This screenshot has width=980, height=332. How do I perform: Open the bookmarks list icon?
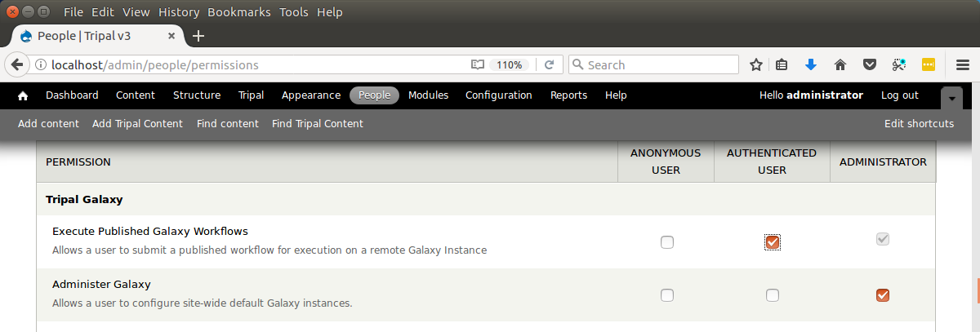(x=782, y=64)
